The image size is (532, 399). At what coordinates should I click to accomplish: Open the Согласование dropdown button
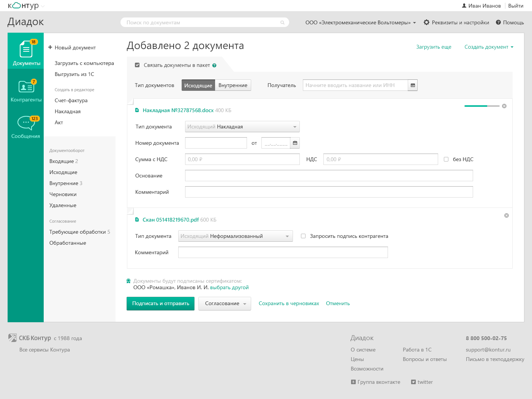225,304
